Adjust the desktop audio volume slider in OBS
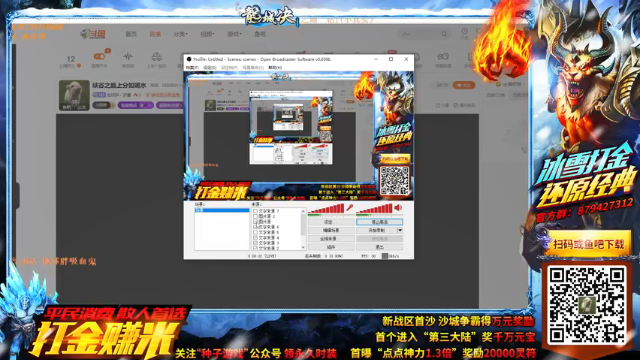Viewport: 640px width, 360px height. tap(374, 209)
